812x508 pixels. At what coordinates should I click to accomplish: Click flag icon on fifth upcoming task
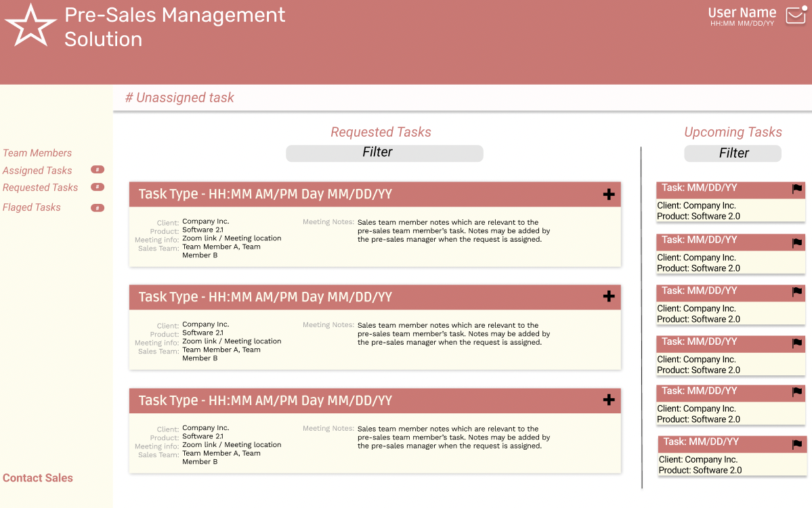(797, 392)
